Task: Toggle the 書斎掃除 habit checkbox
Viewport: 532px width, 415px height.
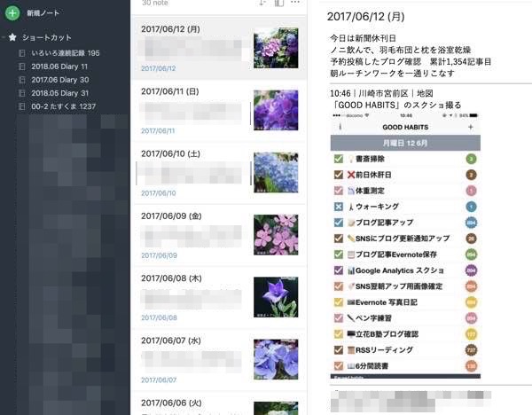Action: (338, 159)
